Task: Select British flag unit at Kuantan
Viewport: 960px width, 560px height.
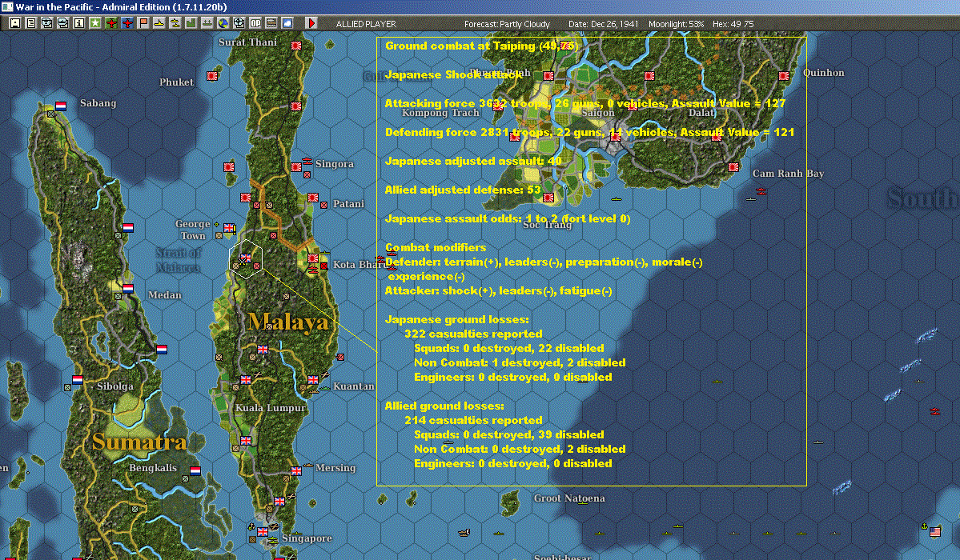Action: click(x=313, y=379)
